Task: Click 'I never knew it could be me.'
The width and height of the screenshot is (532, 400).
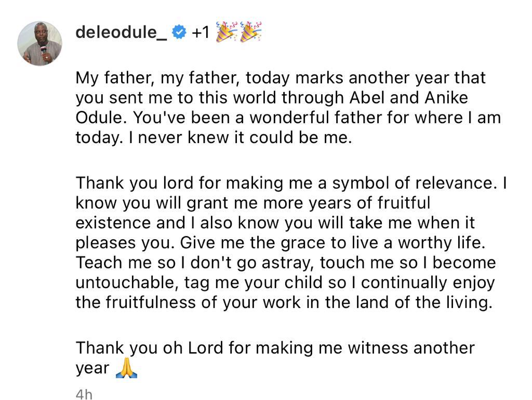Action: point(241,138)
